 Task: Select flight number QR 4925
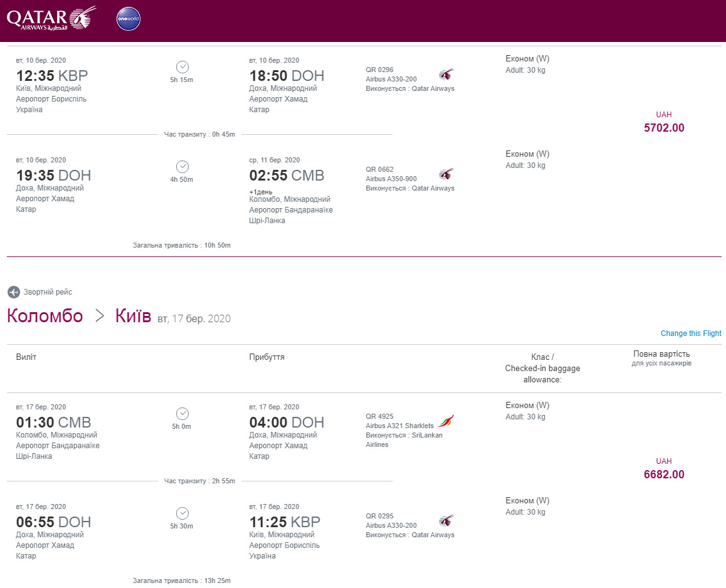[x=380, y=417]
